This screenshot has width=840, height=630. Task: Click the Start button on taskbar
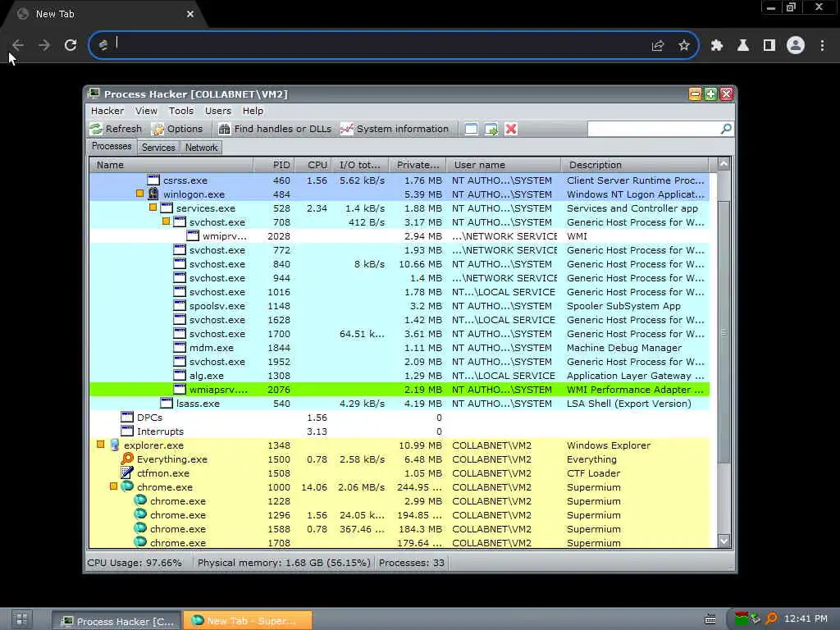[21, 620]
